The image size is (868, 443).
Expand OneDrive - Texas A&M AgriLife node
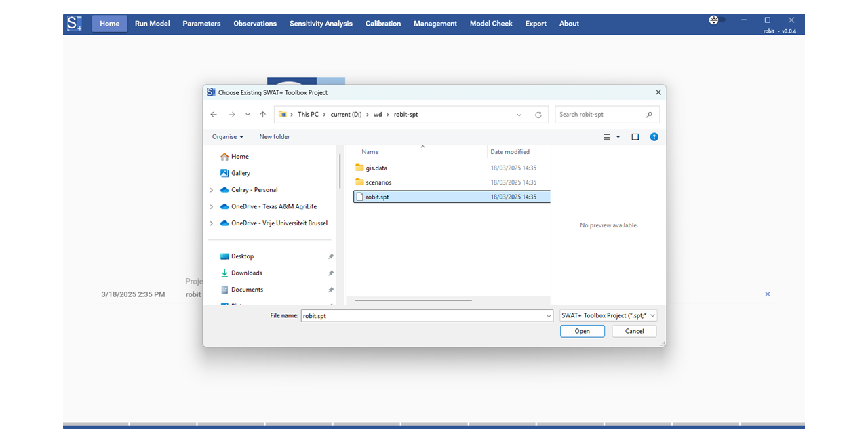pos(212,207)
